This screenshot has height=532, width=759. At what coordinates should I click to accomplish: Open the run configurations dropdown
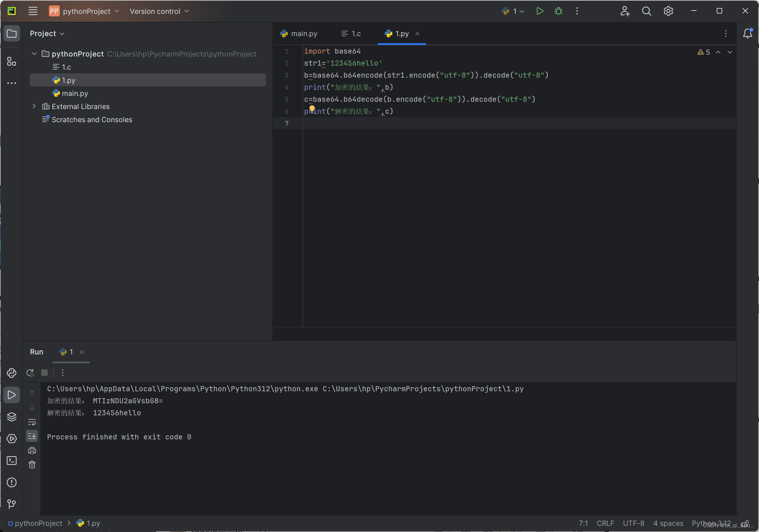click(x=512, y=11)
